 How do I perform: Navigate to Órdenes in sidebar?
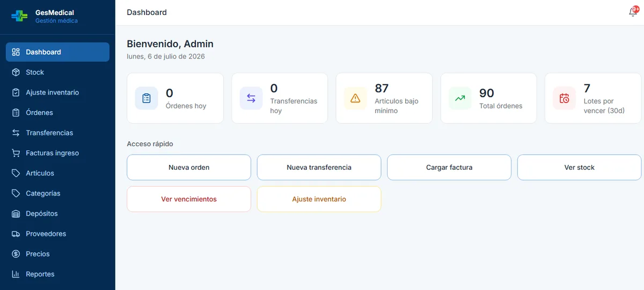57,113
